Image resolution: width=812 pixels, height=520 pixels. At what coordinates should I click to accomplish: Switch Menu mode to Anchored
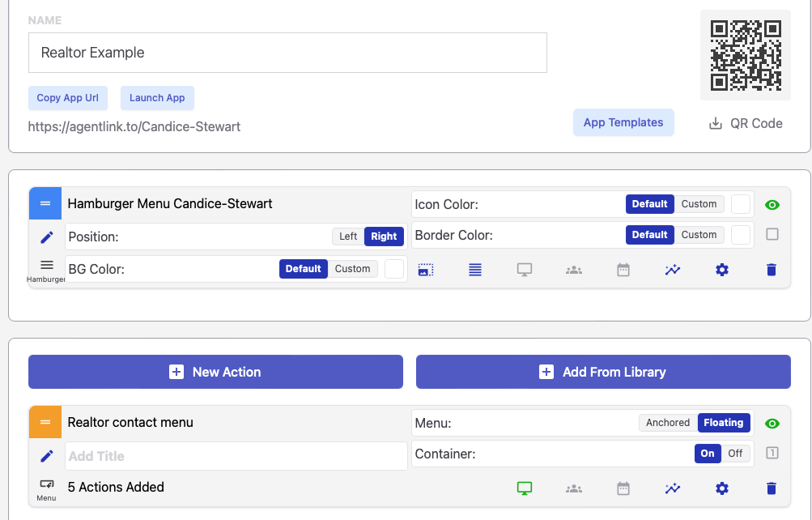click(668, 423)
